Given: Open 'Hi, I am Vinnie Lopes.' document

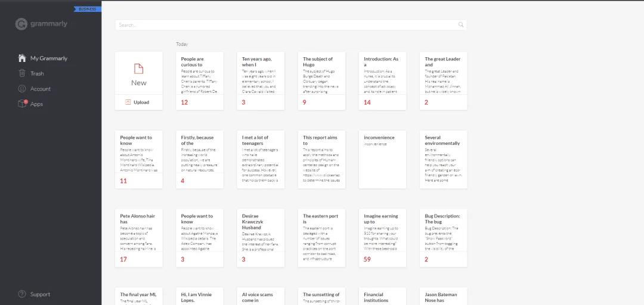Looking at the screenshot, I should click(x=200, y=296).
